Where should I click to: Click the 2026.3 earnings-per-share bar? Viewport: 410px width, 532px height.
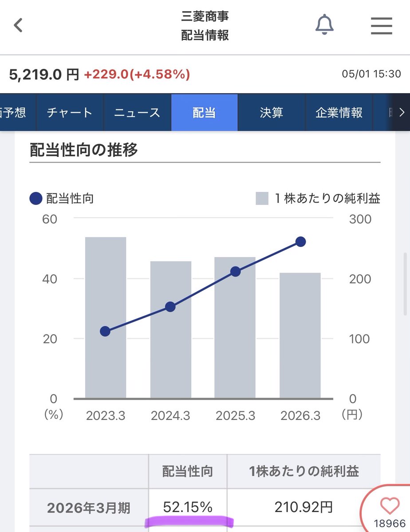tap(300, 335)
